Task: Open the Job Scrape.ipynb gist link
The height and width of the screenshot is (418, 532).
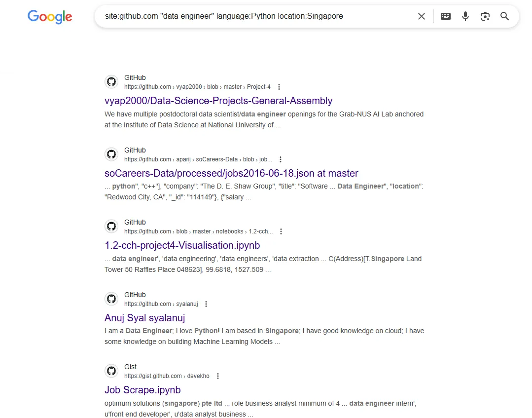Action: click(142, 390)
